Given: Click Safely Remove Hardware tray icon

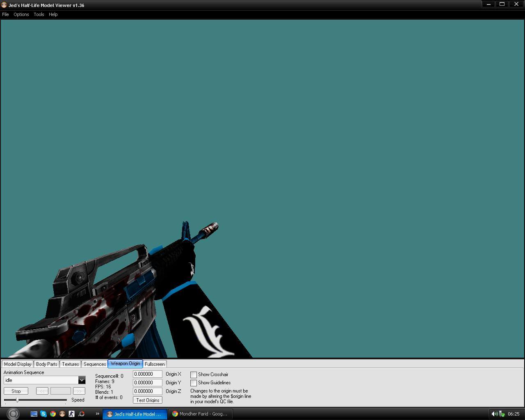Looking at the screenshot, I should [x=502, y=414].
